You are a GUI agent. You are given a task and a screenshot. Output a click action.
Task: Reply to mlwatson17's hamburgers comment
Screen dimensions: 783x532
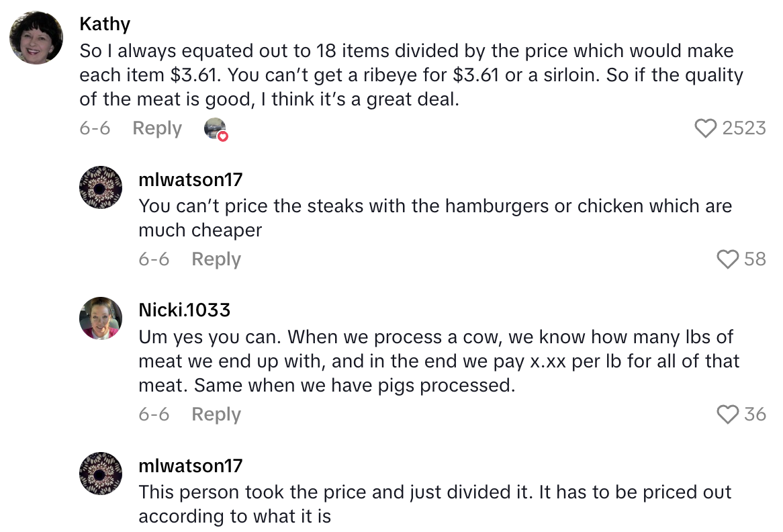tap(216, 259)
